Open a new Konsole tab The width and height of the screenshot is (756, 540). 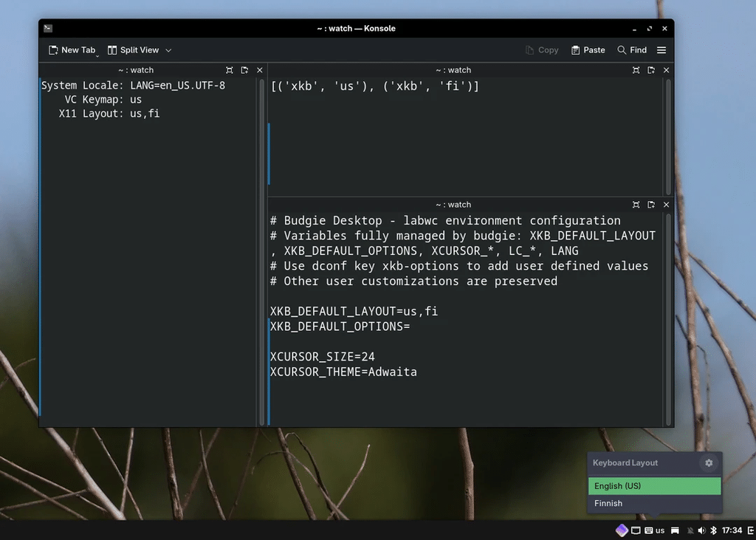coord(72,50)
